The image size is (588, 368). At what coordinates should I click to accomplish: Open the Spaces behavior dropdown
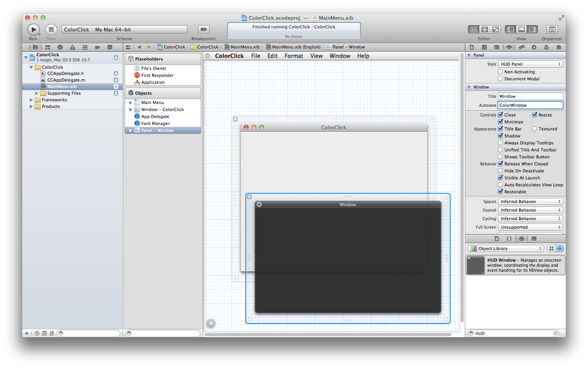531,201
